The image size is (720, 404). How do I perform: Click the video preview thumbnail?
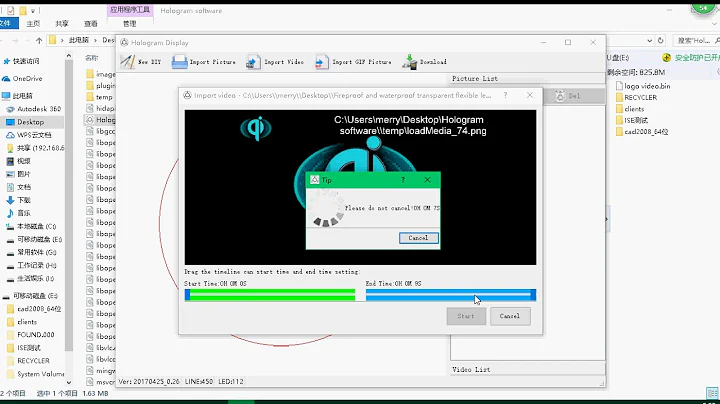(360, 187)
